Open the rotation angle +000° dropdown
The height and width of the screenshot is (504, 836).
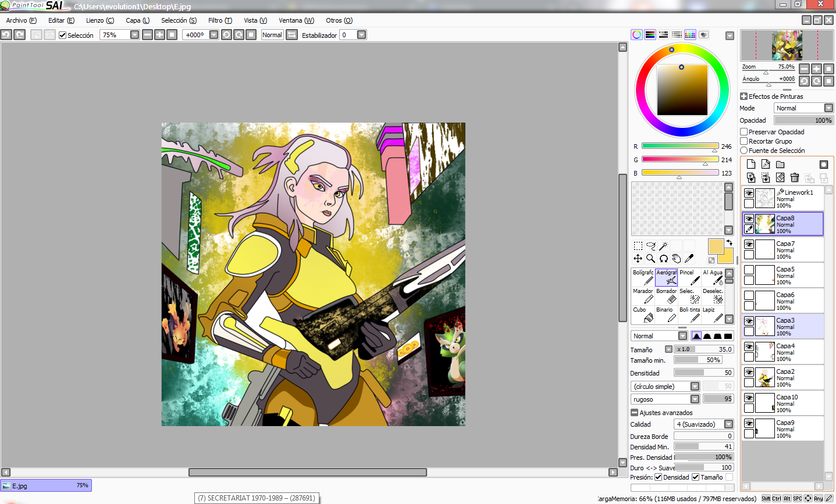214,35
